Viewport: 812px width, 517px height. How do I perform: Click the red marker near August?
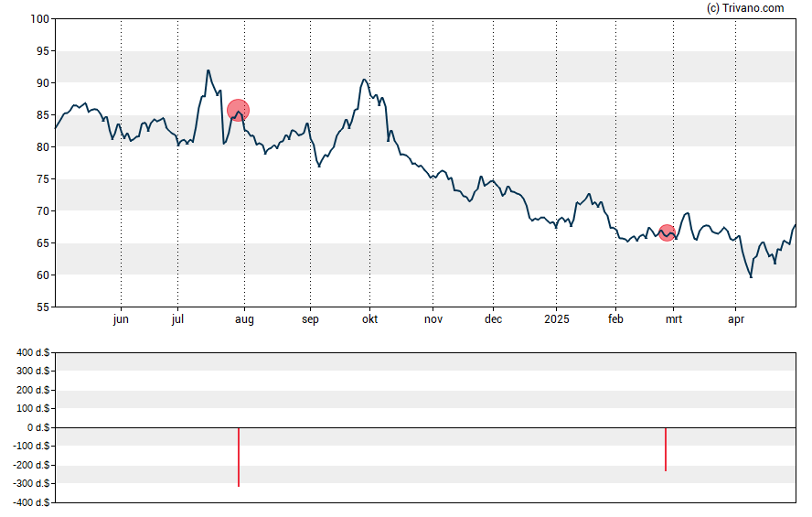(239, 111)
